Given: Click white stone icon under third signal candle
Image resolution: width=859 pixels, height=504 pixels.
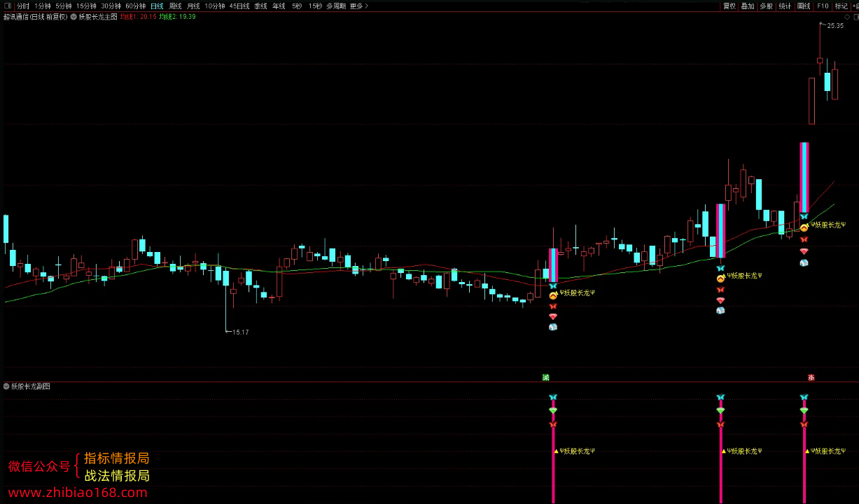Looking at the screenshot, I should click(x=804, y=262).
